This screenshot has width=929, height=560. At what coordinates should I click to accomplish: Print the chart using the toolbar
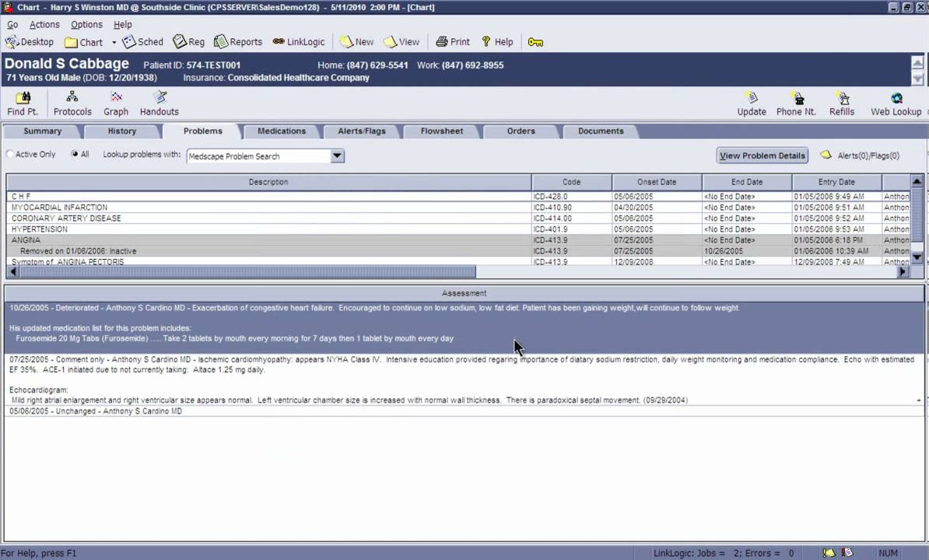click(453, 42)
